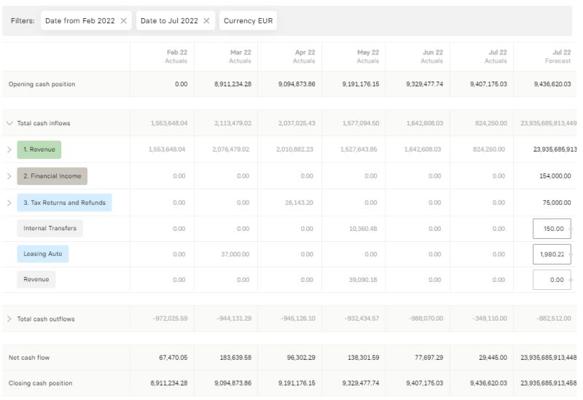Collapse the Total cash inflows row

10,123
